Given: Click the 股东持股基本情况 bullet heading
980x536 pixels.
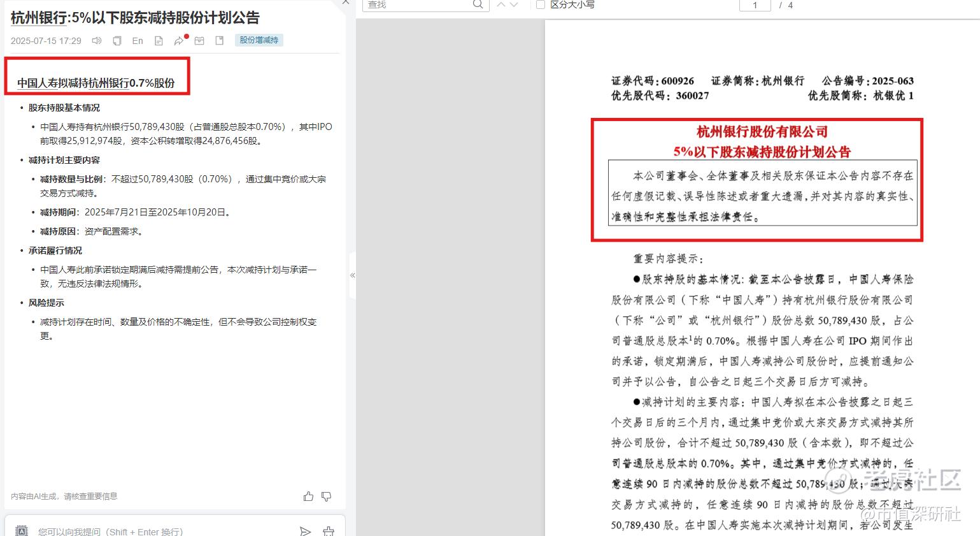Looking at the screenshot, I should click(64, 108).
